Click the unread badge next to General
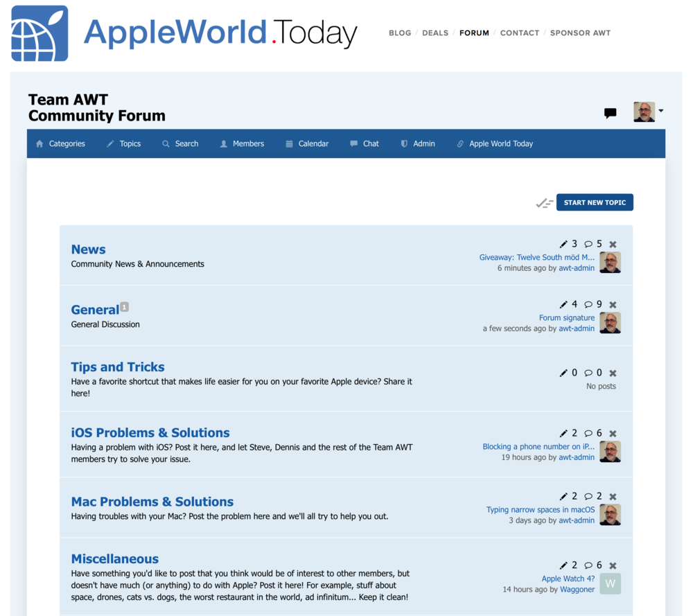Image resolution: width=693 pixels, height=616 pixels. click(125, 306)
